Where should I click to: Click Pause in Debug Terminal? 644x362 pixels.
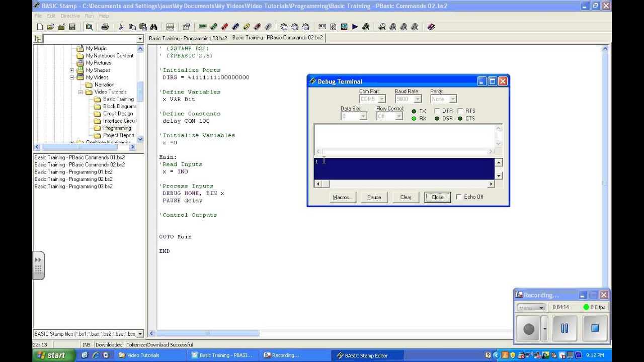[374, 197]
